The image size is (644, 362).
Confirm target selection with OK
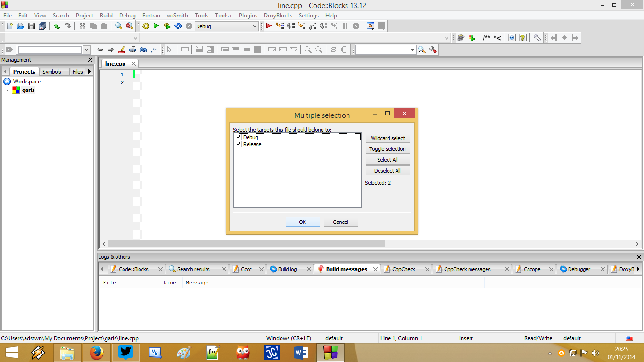302,222
